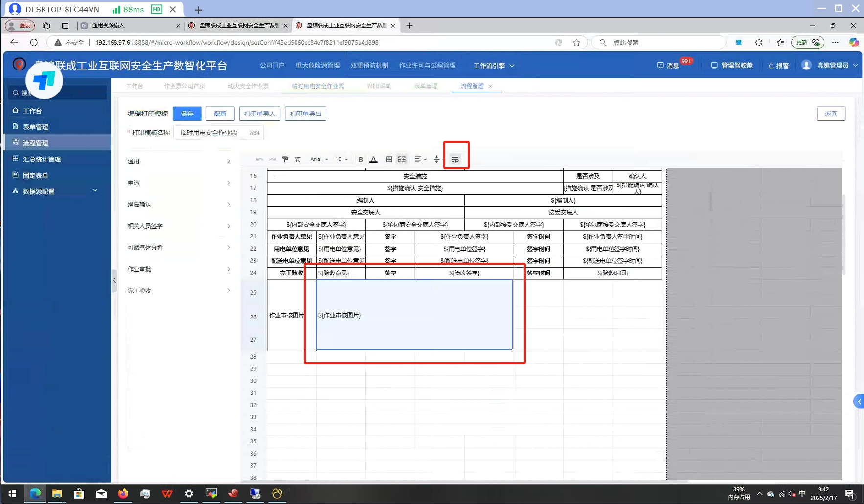The width and height of the screenshot is (864, 504).
Task: Switch to the 工作台 page tab
Action: click(x=135, y=86)
